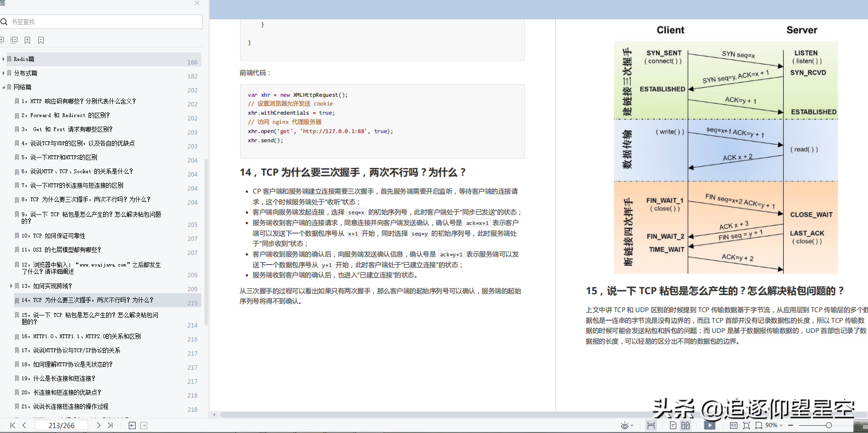Open the eye-protection mode icon
Screen dimensions: 868x433
pos(624,426)
